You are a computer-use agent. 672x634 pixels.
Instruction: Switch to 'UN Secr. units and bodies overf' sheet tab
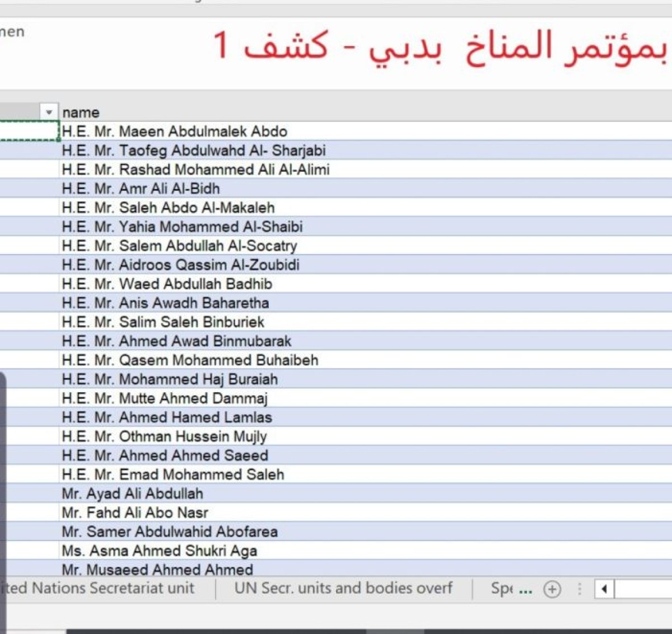point(343,588)
